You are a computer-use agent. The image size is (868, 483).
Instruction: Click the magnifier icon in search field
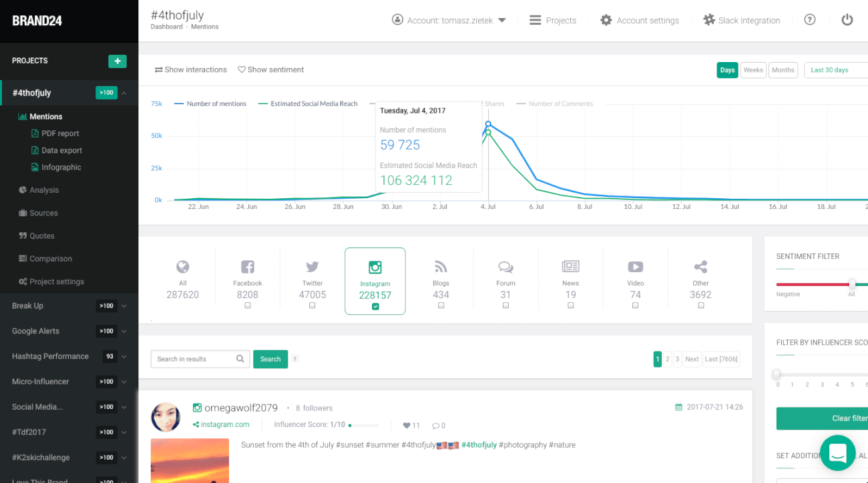240,359
